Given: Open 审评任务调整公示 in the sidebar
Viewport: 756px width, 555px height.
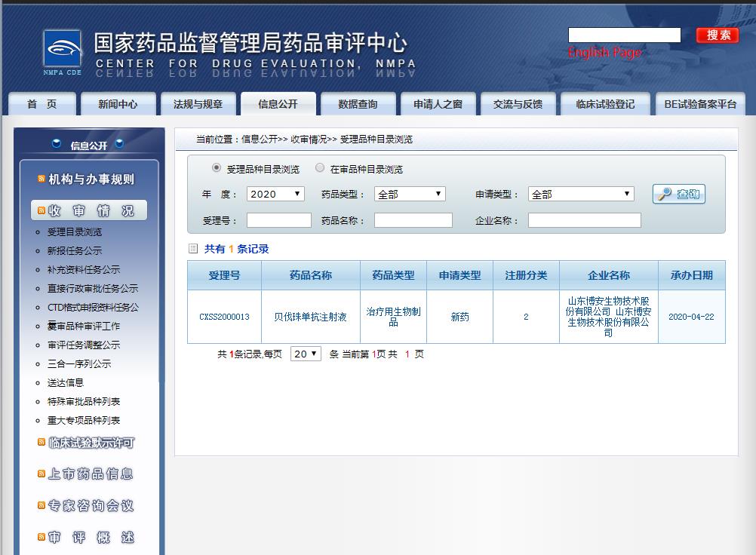Looking at the screenshot, I should tap(84, 345).
